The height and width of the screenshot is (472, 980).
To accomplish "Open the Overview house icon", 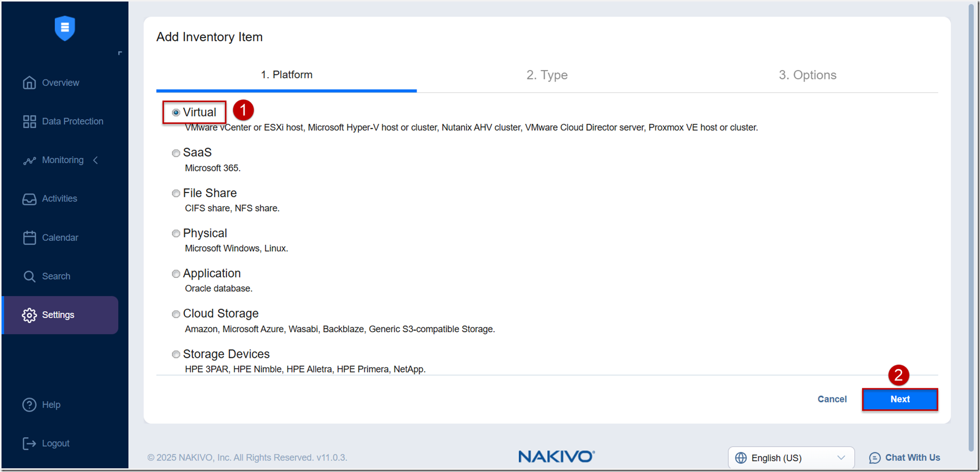I will (29, 83).
